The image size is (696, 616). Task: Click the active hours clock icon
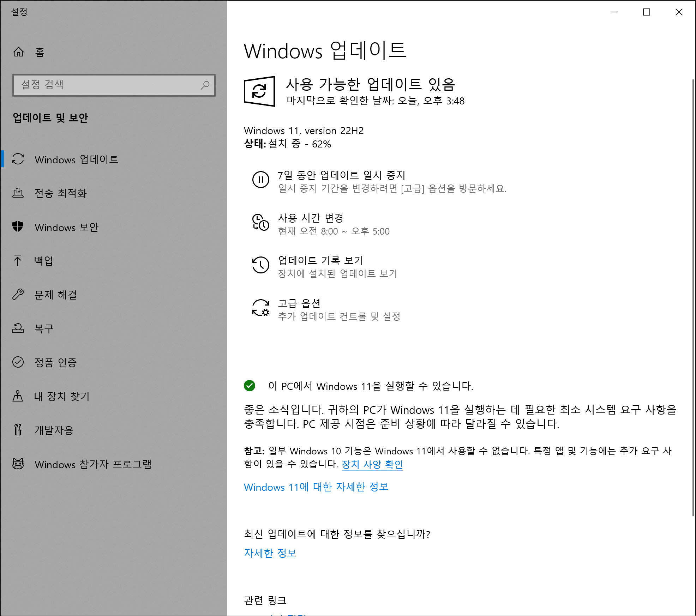click(x=260, y=223)
